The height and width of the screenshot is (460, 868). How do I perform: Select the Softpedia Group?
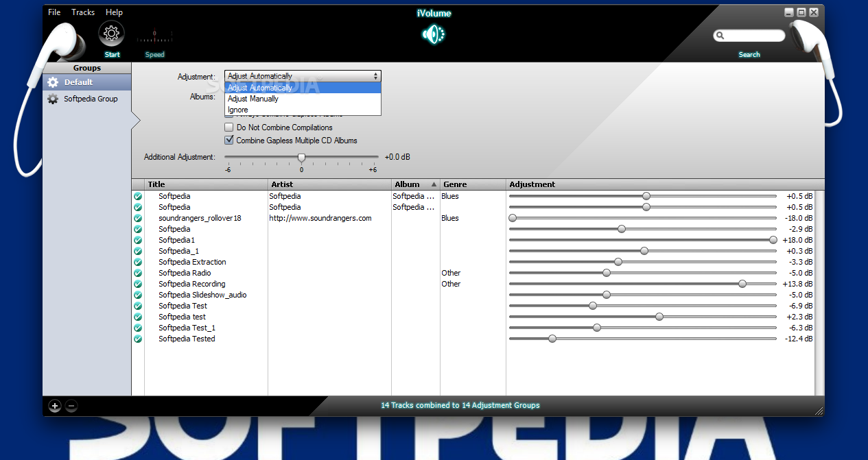pyautogui.click(x=87, y=99)
